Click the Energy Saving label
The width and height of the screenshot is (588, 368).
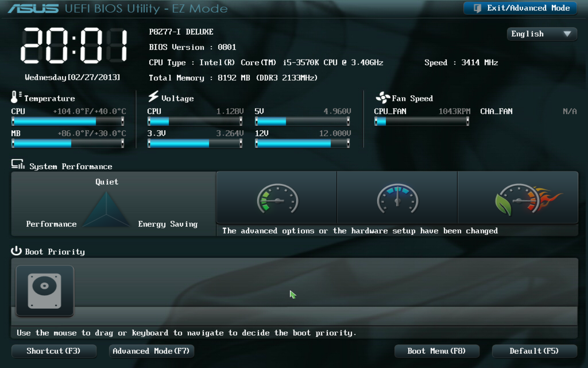click(168, 224)
